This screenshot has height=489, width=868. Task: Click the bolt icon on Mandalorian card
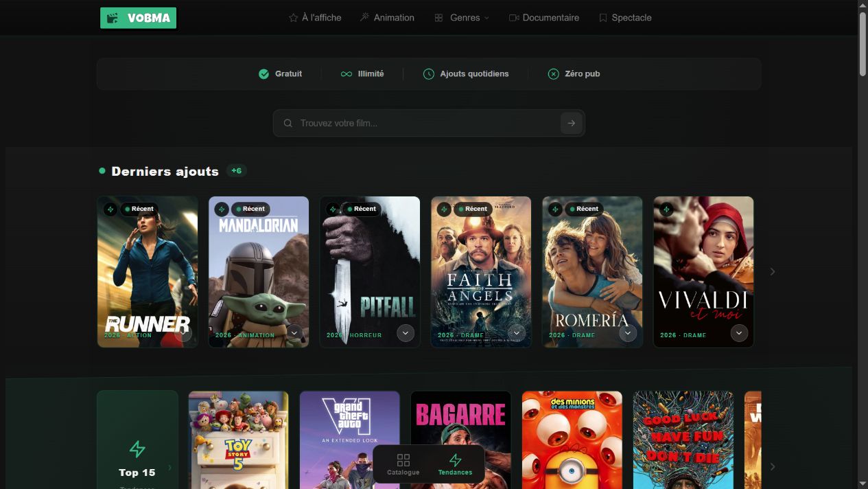pyautogui.click(x=222, y=209)
